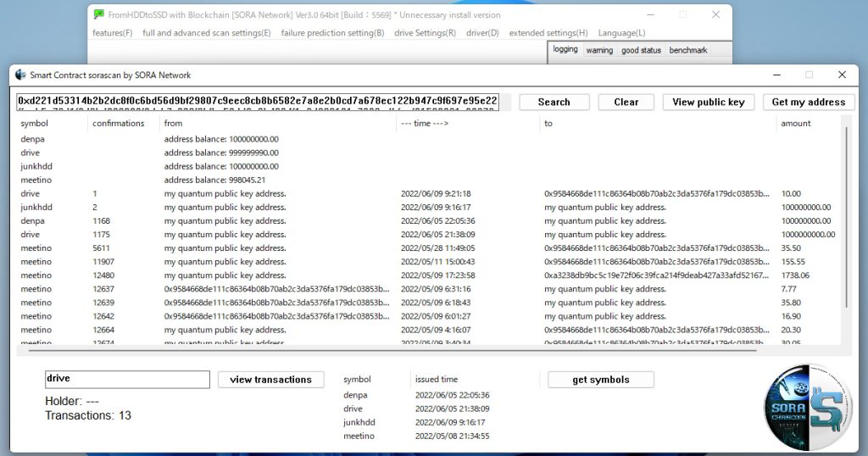Minimize the sorascan window
The image size is (868, 456).
(776, 75)
